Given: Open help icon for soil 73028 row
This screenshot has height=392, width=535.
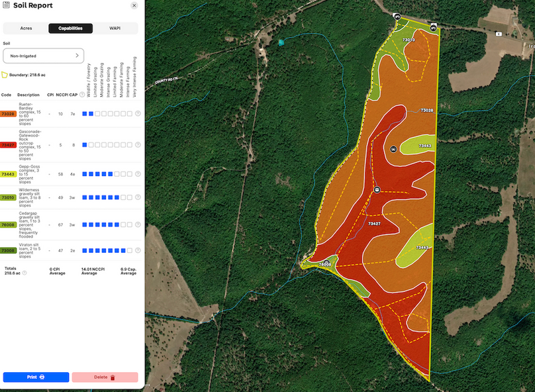Looking at the screenshot, I should [x=138, y=114].
